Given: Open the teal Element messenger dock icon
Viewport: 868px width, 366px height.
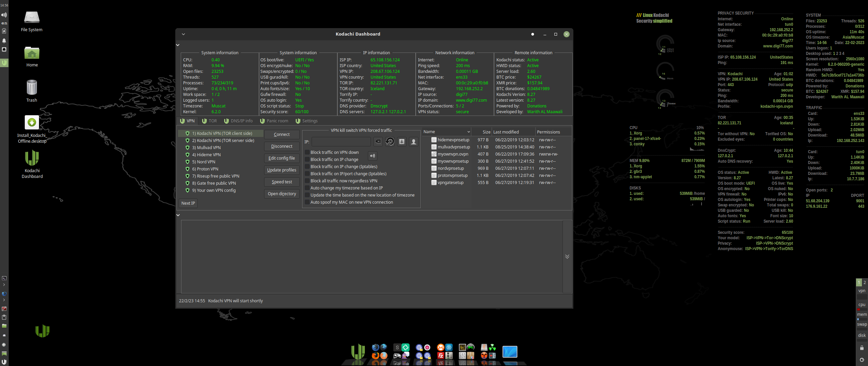Looking at the screenshot, I should tap(406, 347).
